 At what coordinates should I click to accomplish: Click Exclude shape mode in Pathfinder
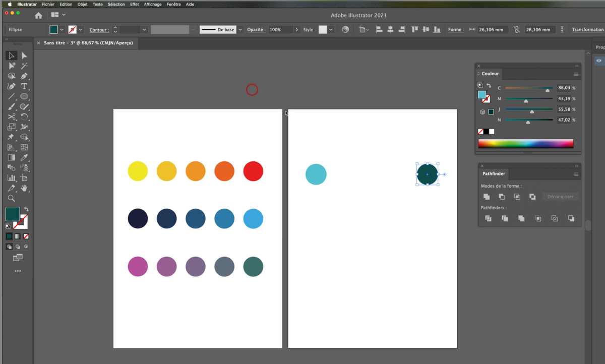coord(532,197)
